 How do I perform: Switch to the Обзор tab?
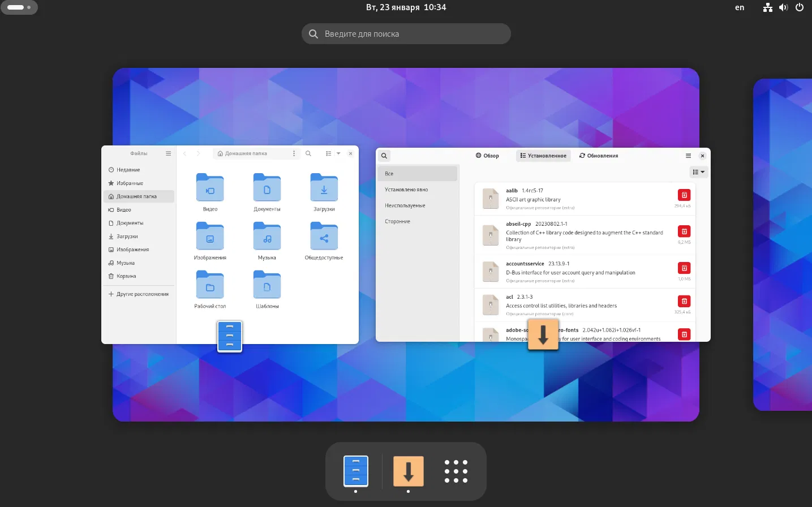(487, 156)
